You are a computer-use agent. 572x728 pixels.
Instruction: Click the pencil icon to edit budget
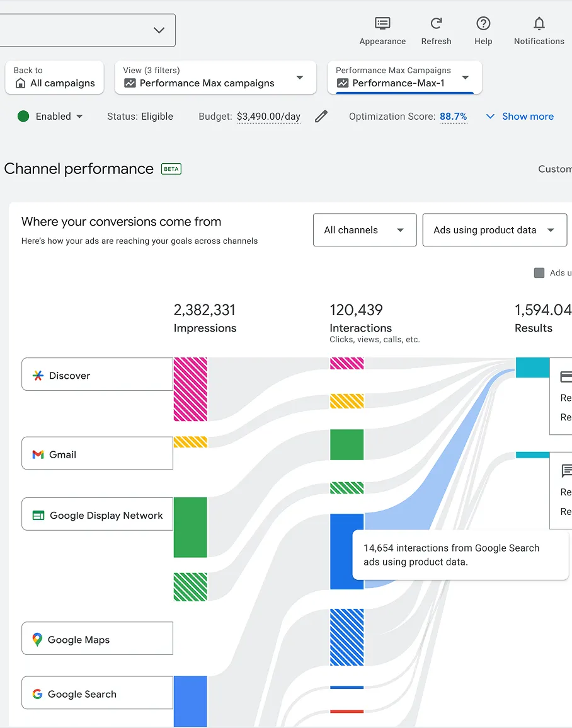[321, 116]
